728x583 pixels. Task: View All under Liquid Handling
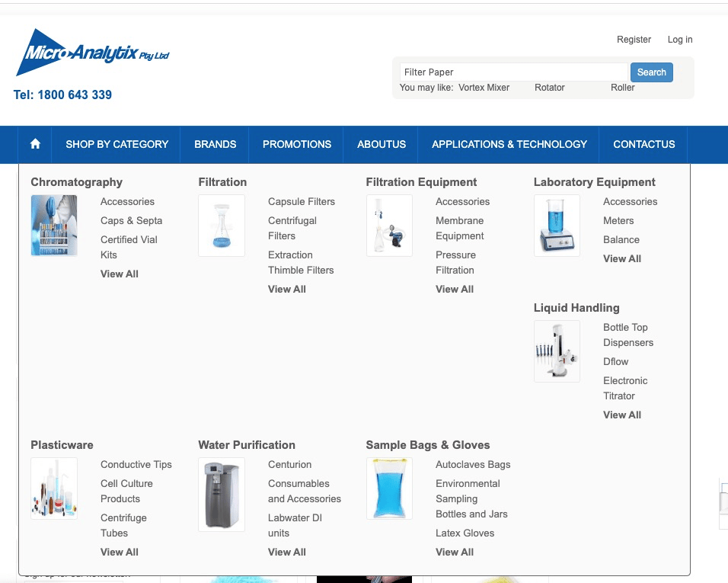click(x=622, y=415)
